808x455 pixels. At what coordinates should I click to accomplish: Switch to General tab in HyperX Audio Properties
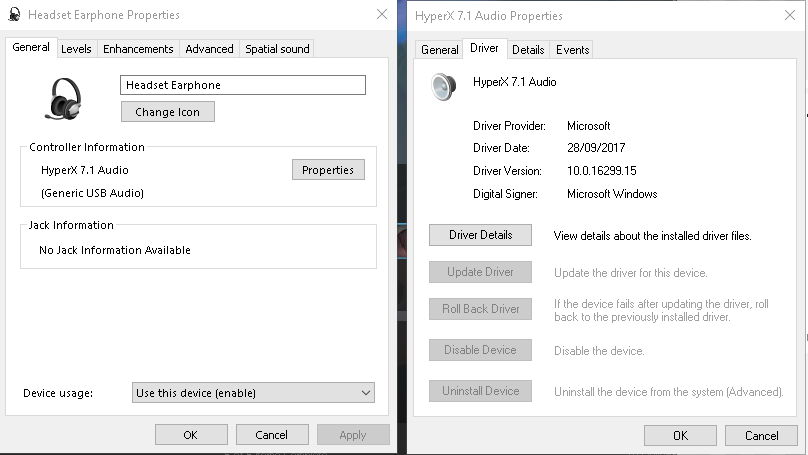[440, 50]
